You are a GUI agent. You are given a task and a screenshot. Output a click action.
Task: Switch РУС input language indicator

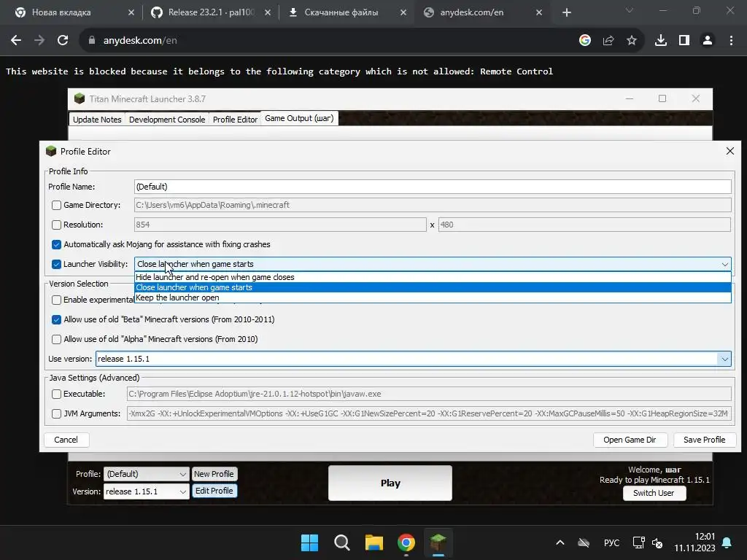612,542
